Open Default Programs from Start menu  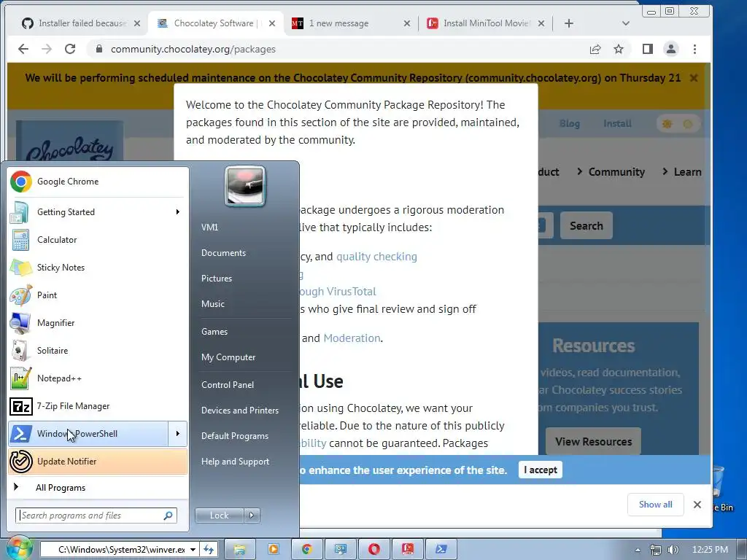coord(234,436)
